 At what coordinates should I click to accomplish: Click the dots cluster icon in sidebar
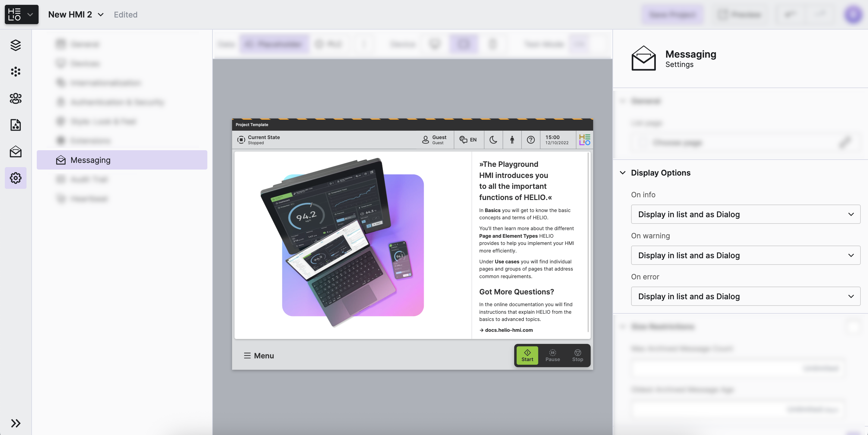[15, 72]
